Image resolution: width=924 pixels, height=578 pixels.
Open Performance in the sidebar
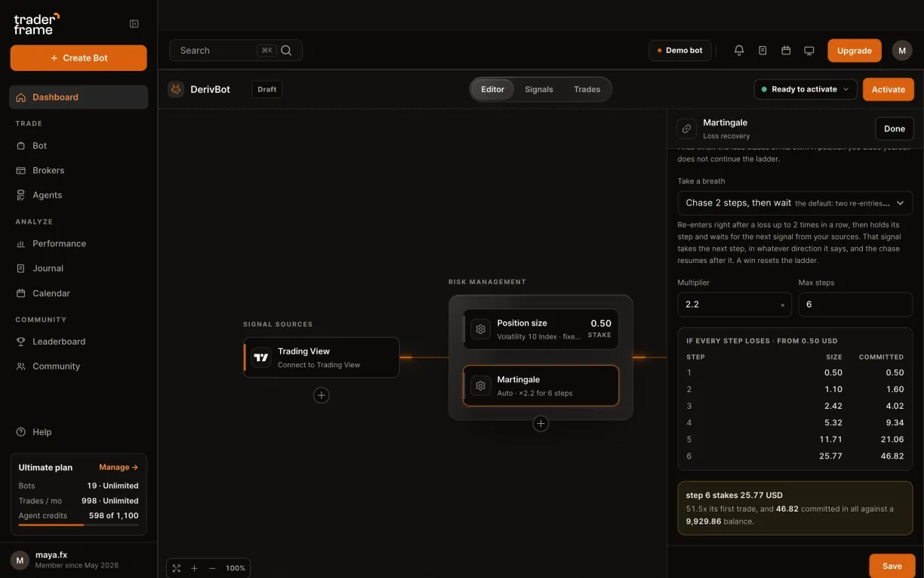[79, 244]
